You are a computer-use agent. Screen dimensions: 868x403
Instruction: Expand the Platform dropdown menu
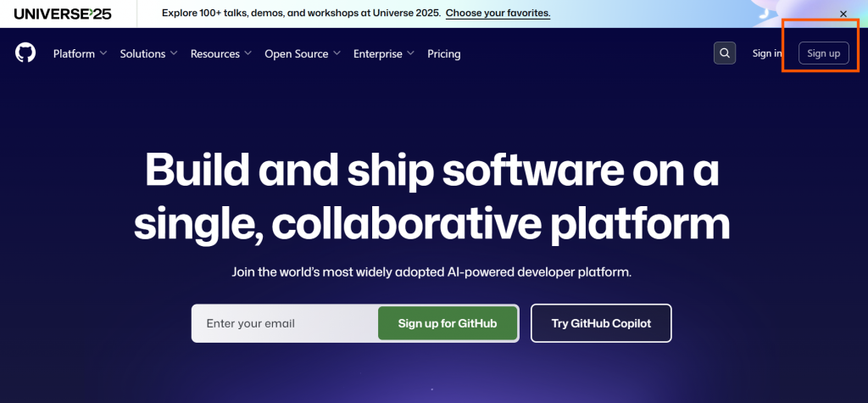pos(80,53)
